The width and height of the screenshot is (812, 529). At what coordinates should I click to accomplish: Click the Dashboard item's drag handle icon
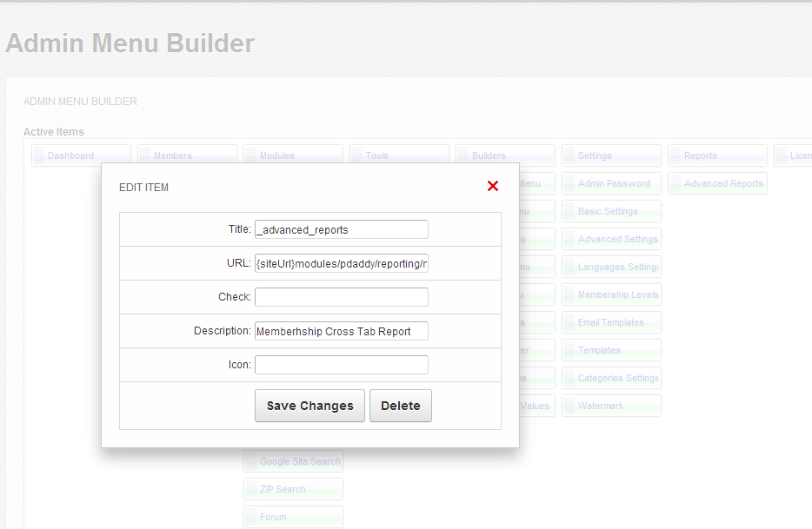[x=39, y=156]
